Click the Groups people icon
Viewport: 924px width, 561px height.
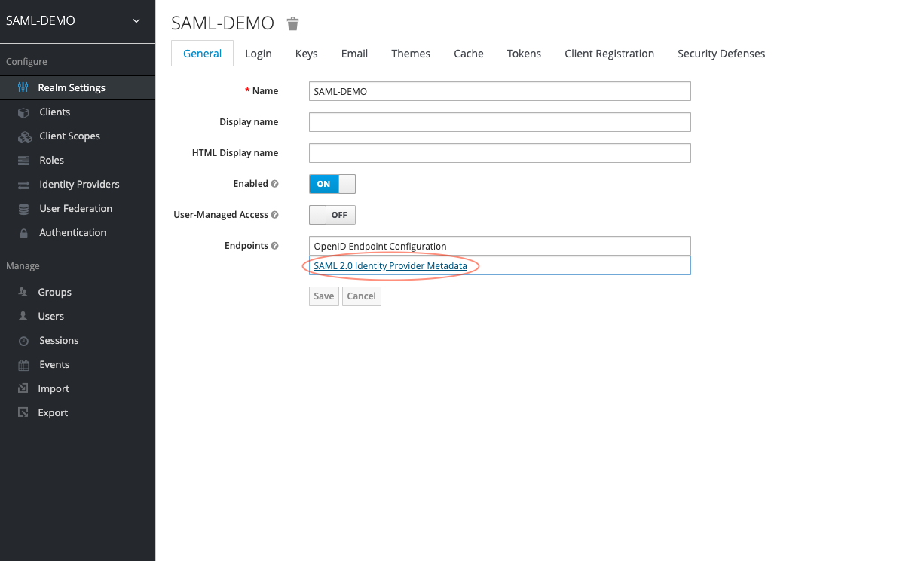point(23,292)
